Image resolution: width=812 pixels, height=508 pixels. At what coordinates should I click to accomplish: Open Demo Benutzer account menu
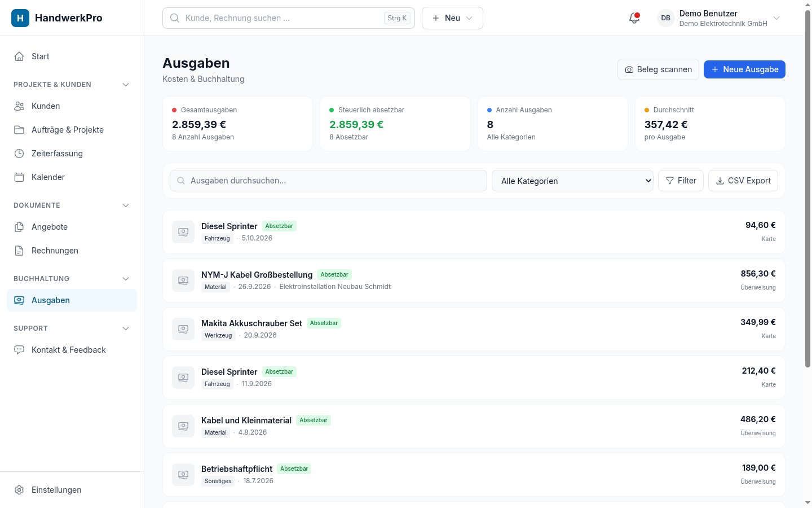[719, 18]
